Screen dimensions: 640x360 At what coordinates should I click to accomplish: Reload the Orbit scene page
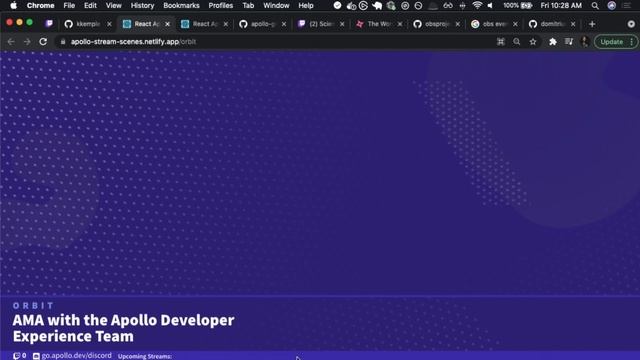(43, 42)
